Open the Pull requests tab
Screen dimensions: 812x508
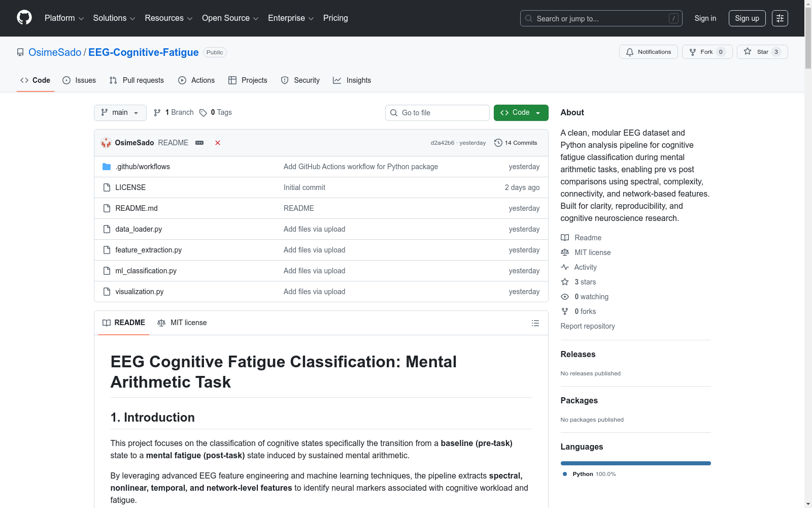click(x=137, y=80)
